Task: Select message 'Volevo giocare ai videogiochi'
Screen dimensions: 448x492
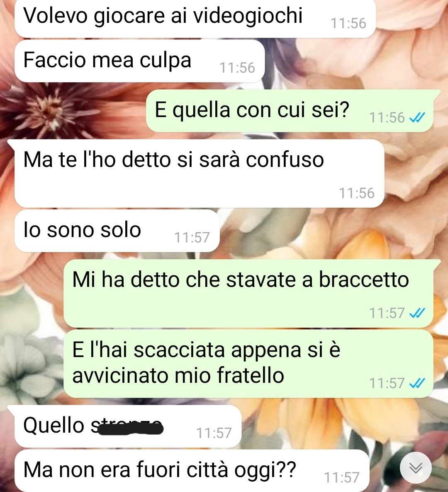Action: click(195, 18)
